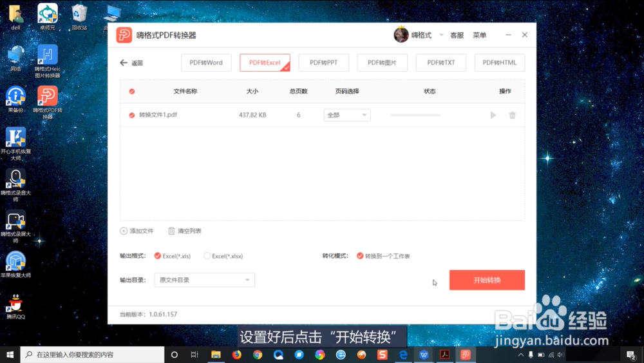Expand the 嗨格式 account dropdown arrow
The height and width of the screenshot is (363, 644).
coord(442,35)
